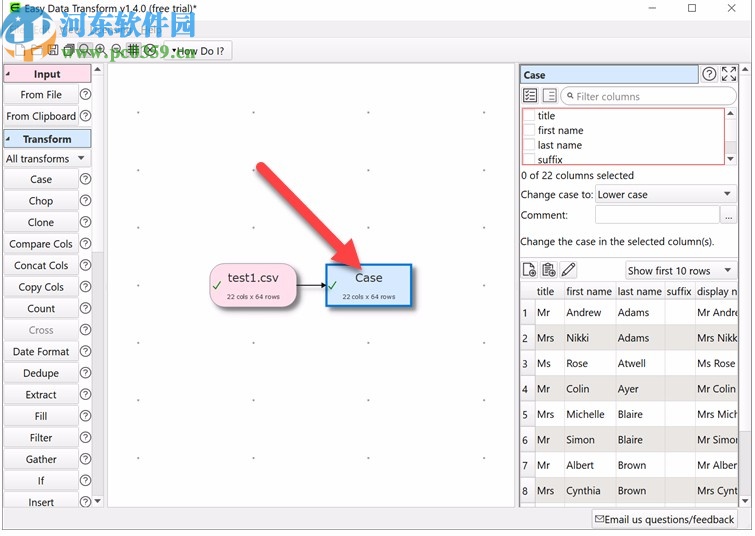Click the expand panel arrows icon
This screenshot has height=536, width=755.
[x=729, y=74]
